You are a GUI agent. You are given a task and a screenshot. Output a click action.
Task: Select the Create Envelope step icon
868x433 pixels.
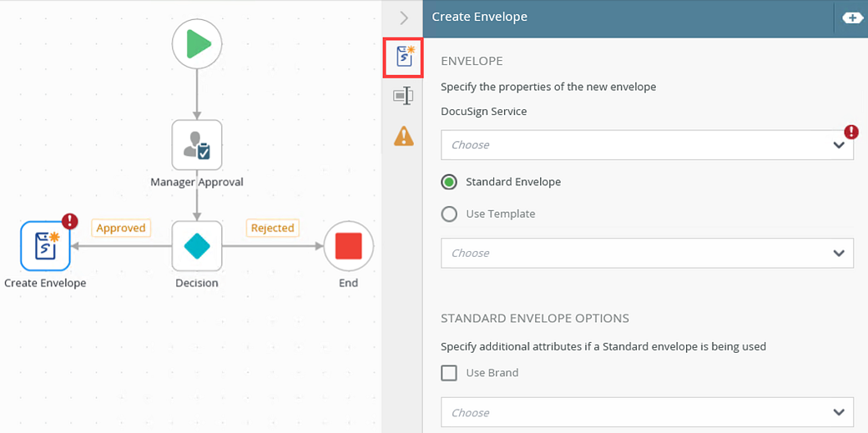(45, 246)
